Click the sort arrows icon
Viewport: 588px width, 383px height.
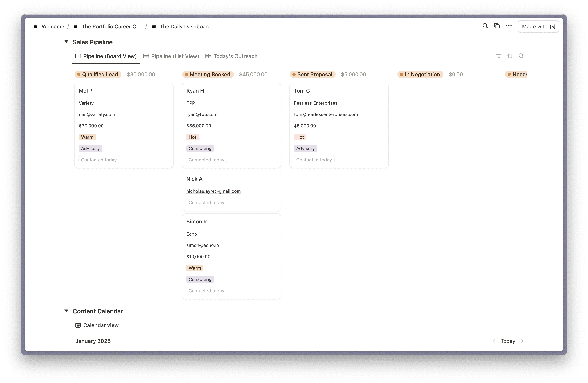point(510,56)
